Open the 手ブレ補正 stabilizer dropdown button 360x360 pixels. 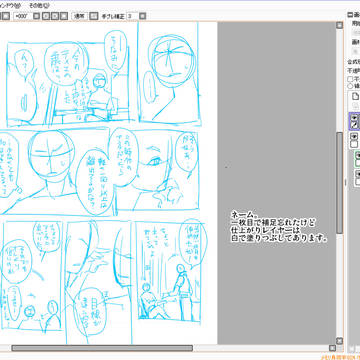142,16
